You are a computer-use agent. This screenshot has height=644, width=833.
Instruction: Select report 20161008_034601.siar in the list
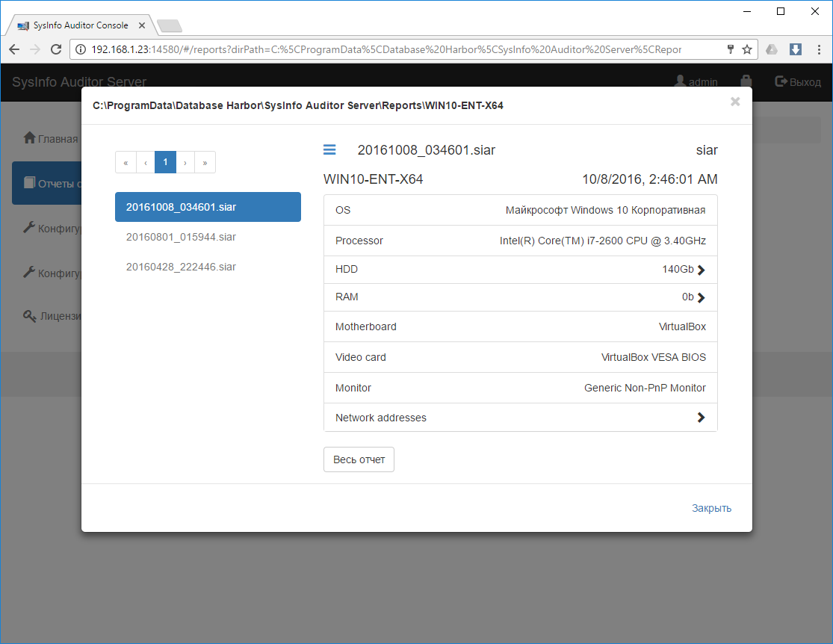(x=208, y=207)
